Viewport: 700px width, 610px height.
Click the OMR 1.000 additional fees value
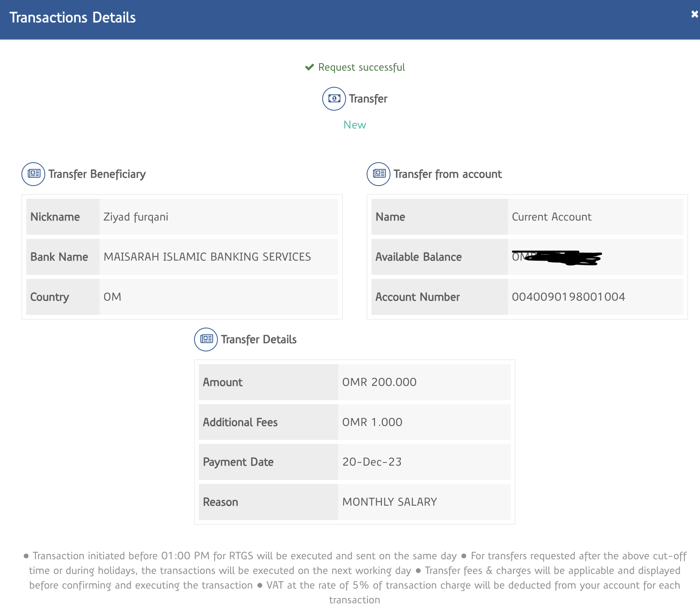pos(372,422)
